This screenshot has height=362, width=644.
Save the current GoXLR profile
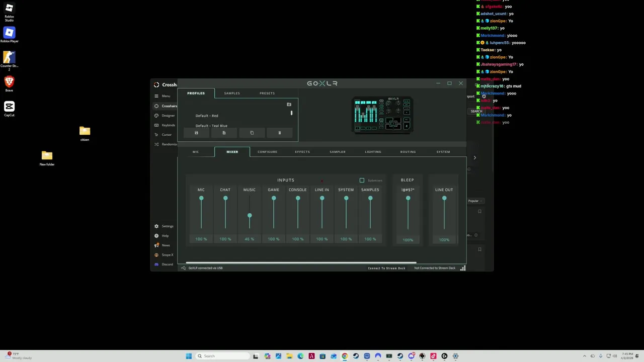pos(196,133)
